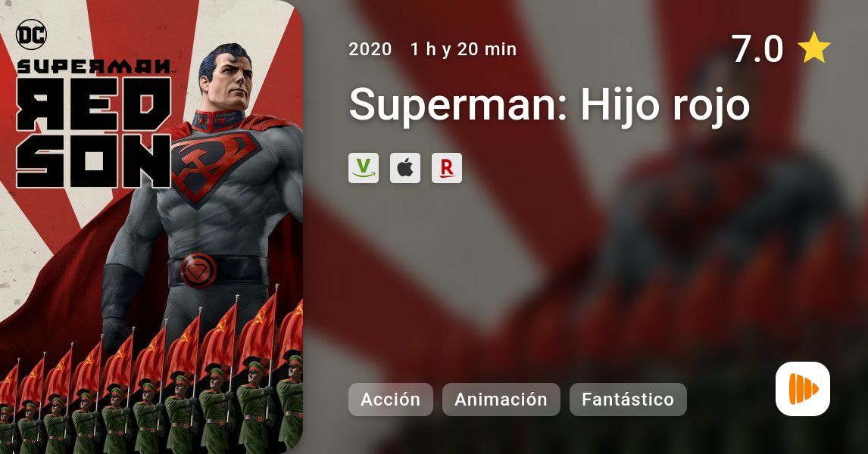Click the 7.0 rating score
Screen dimensions: 868x454
(x=757, y=48)
